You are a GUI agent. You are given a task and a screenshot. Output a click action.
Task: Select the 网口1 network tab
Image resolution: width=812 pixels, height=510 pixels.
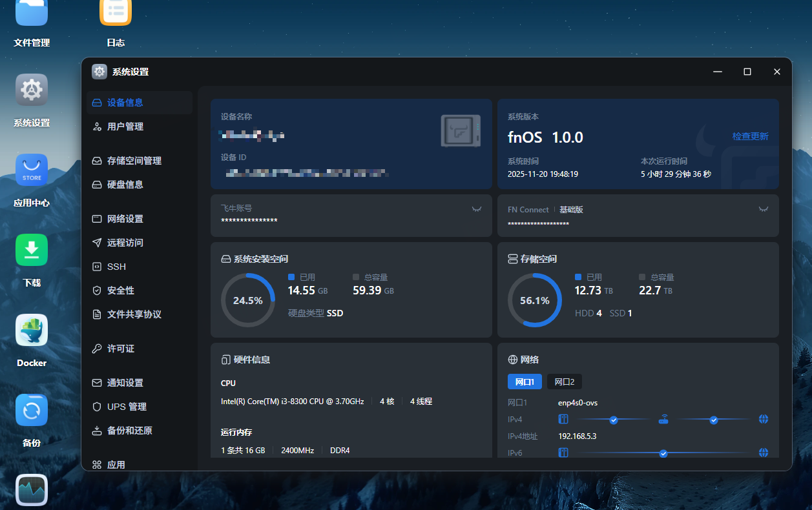coord(525,382)
